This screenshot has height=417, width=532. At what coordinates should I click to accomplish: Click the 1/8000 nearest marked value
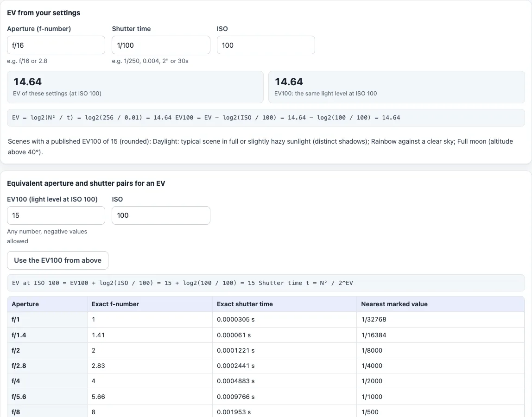click(372, 350)
